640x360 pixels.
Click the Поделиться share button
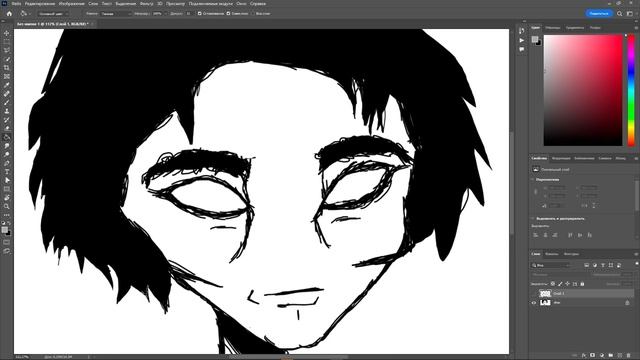(599, 13)
